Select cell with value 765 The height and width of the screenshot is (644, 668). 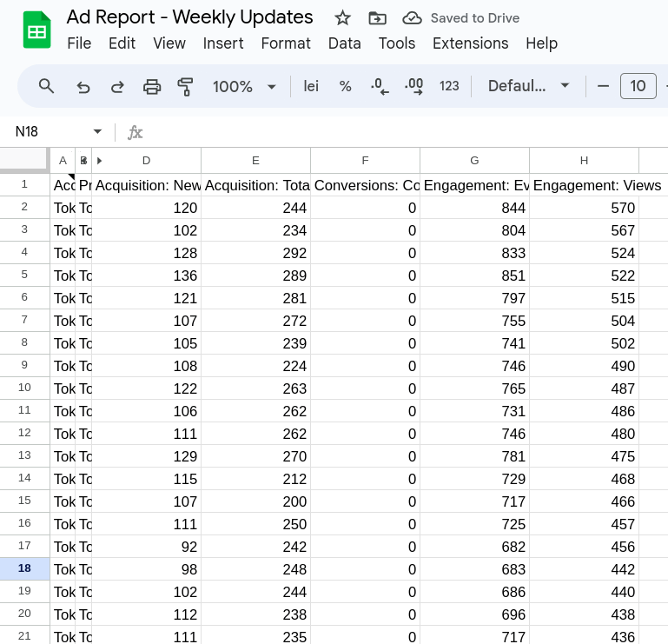(474, 388)
